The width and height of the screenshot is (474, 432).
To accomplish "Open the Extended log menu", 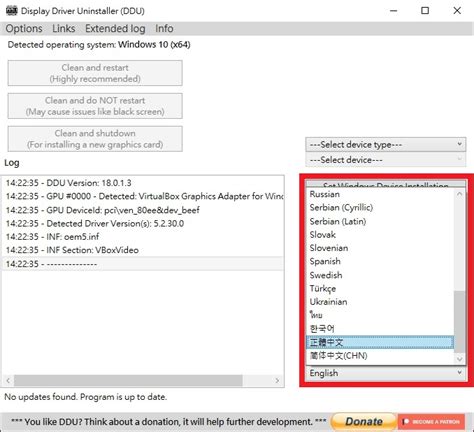I will tap(115, 29).
